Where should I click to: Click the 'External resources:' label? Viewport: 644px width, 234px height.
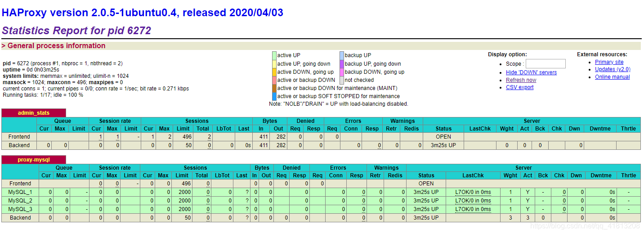coord(602,54)
